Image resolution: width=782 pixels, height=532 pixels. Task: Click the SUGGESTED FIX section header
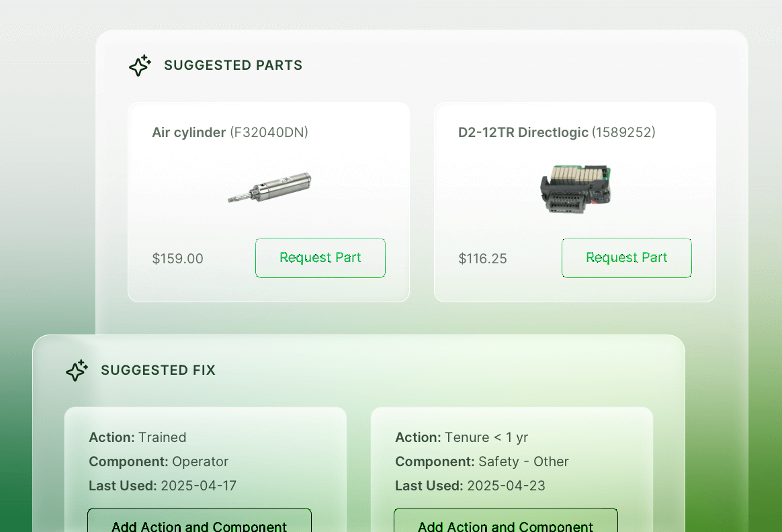tap(159, 370)
